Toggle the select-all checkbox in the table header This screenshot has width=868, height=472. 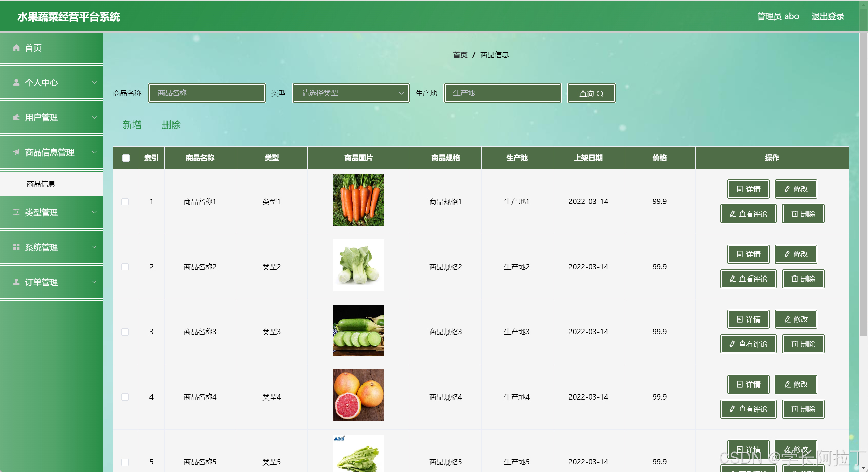coord(126,158)
